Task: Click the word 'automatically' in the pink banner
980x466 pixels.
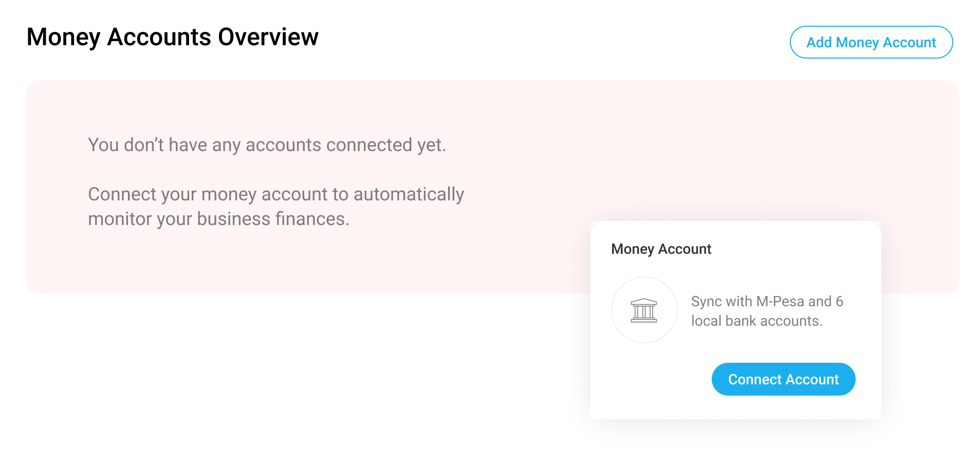Action: click(x=409, y=194)
